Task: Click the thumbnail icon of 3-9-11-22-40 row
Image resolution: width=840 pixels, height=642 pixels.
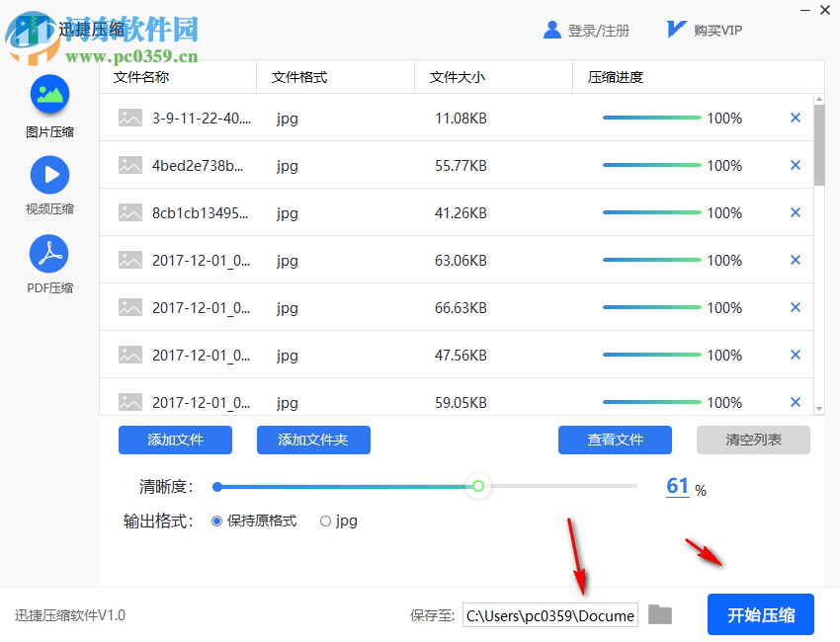Action: 129,118
